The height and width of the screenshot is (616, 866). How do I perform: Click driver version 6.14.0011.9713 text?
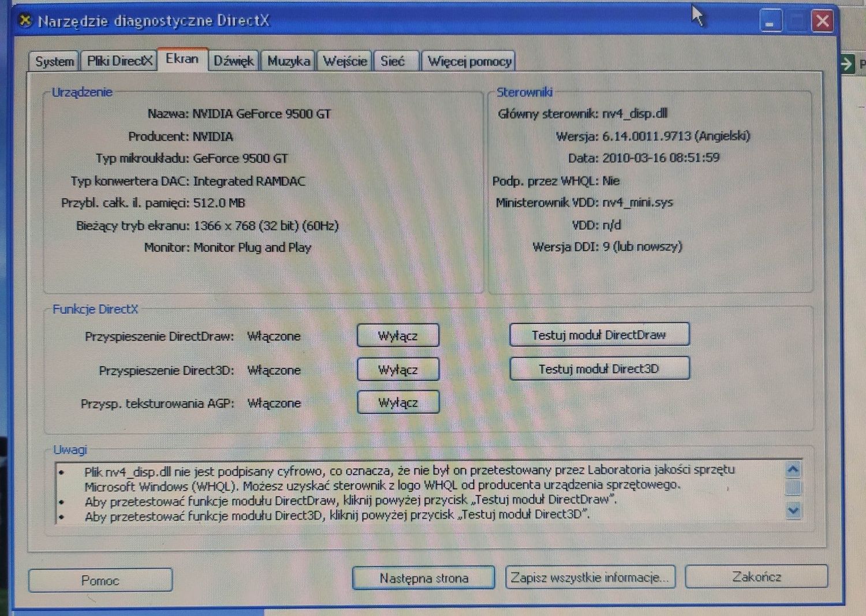(x=676, y=136)
